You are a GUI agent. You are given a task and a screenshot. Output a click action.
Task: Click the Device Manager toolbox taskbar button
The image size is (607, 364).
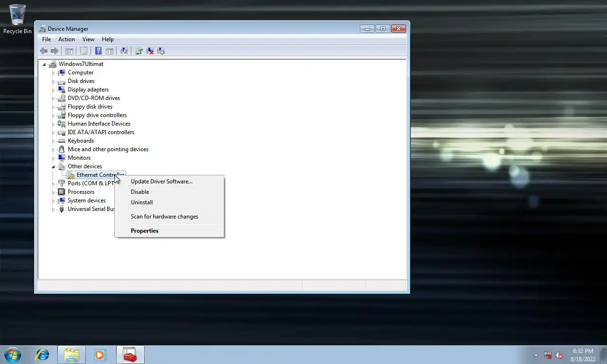[x=130, y=355]
